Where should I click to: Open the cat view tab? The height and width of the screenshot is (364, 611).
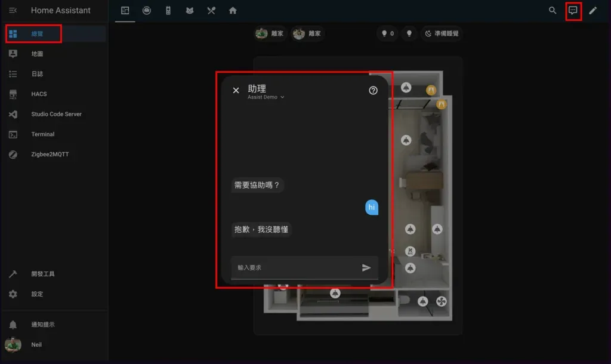(x=189, y=10)
